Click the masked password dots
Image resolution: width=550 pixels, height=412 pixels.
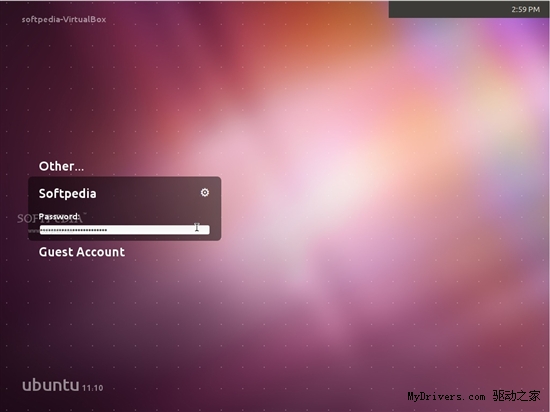coord(74,230)
